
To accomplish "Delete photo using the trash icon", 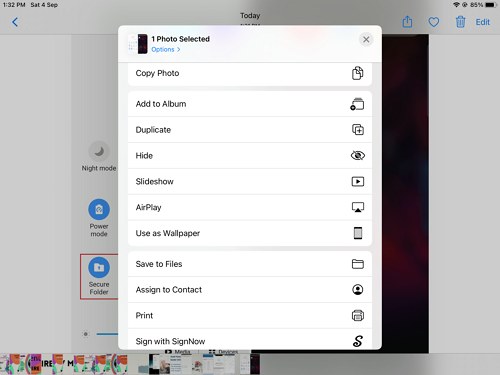I will pos(460,22).
